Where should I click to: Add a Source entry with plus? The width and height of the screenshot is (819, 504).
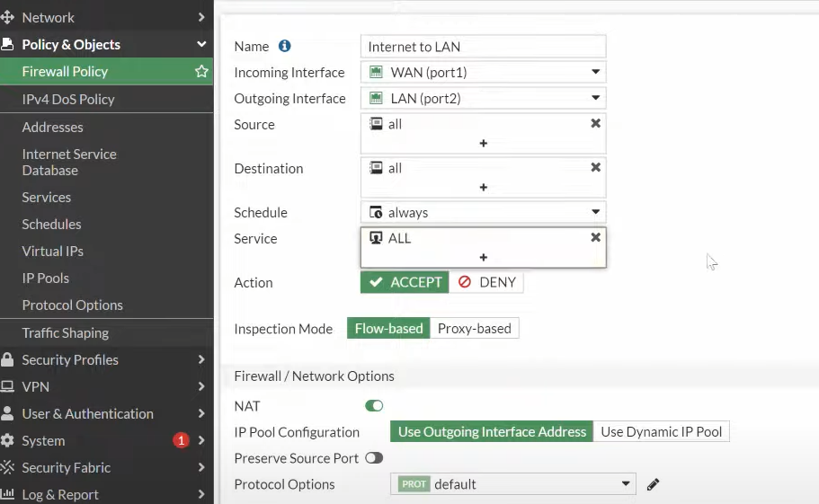[483, 143]
